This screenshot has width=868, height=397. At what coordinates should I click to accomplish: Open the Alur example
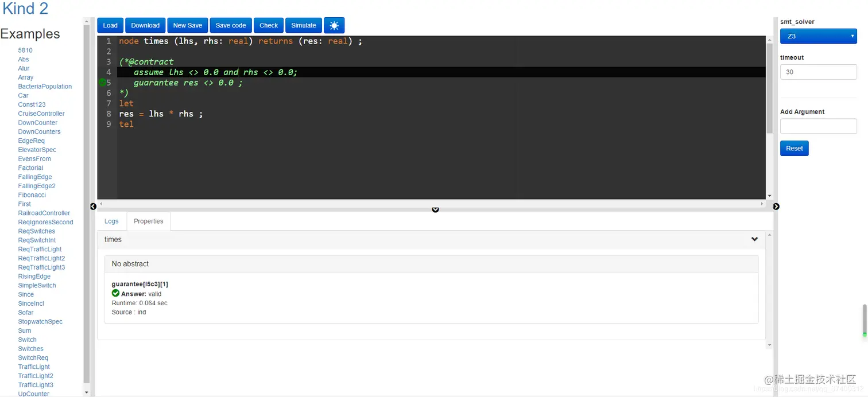click(x=24, y=68)
